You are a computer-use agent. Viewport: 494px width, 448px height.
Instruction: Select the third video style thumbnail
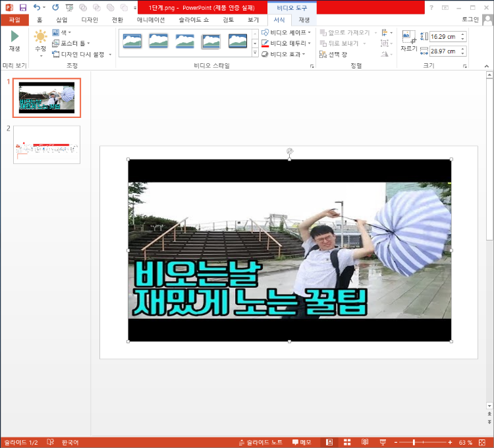(x=184, y=41)
